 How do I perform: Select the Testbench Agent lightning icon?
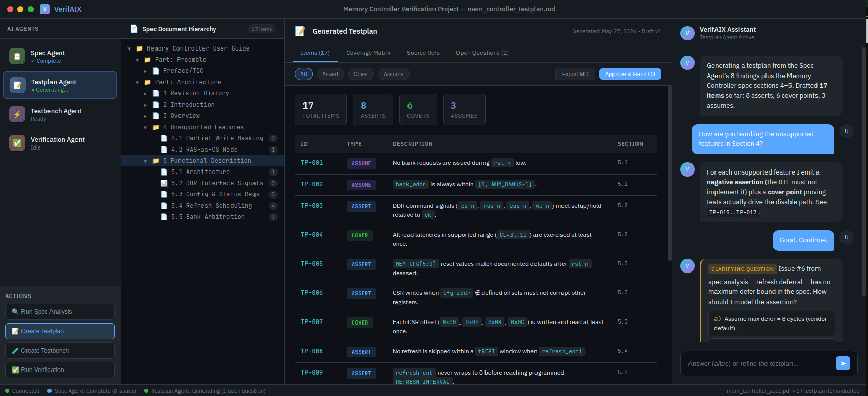click(17, 114)
